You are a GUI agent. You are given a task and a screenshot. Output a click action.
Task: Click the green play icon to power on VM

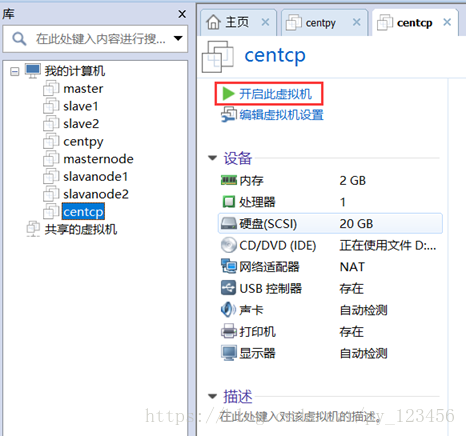[228, 94]
